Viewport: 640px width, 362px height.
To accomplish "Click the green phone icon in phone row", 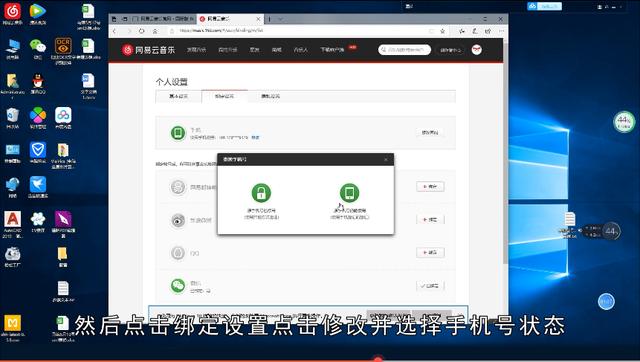I will pyautogui.click(x=178, y=133).
